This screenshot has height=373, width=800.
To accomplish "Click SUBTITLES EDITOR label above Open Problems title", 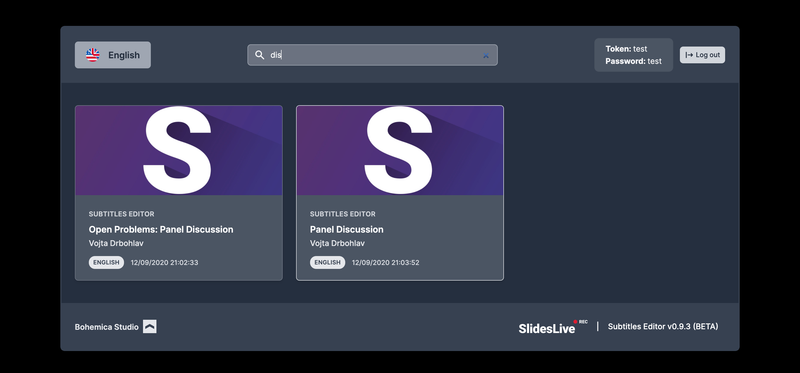I will (x=121, y=214).
